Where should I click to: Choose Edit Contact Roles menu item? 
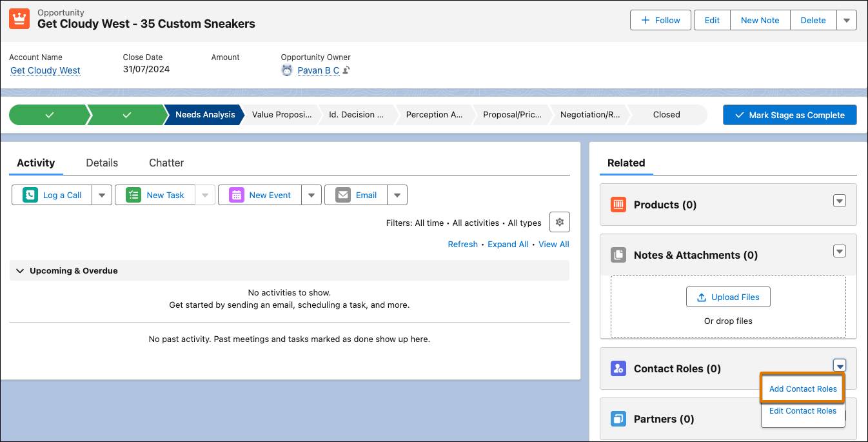tap(803, 410)
